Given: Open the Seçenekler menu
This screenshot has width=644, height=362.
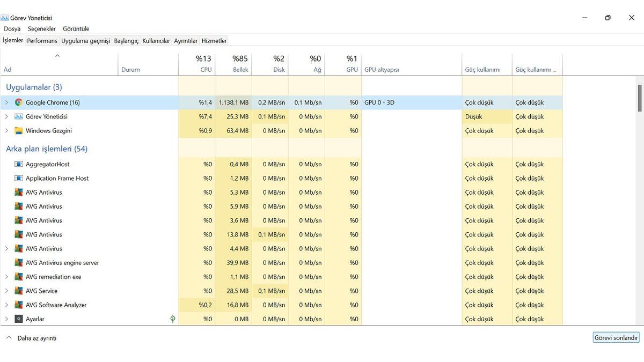Looking at the screenshot, I should pyautogui.click(x=42, y=28).
